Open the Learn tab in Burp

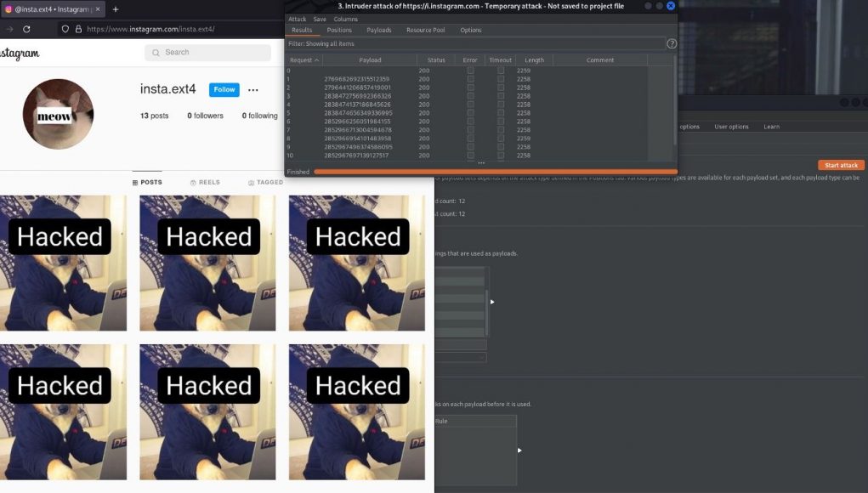[x=772, y=127]
